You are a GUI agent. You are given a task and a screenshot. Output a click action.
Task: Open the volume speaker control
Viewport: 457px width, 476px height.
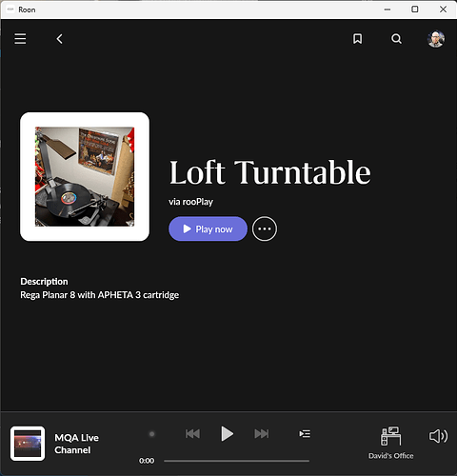click(438, 436)
